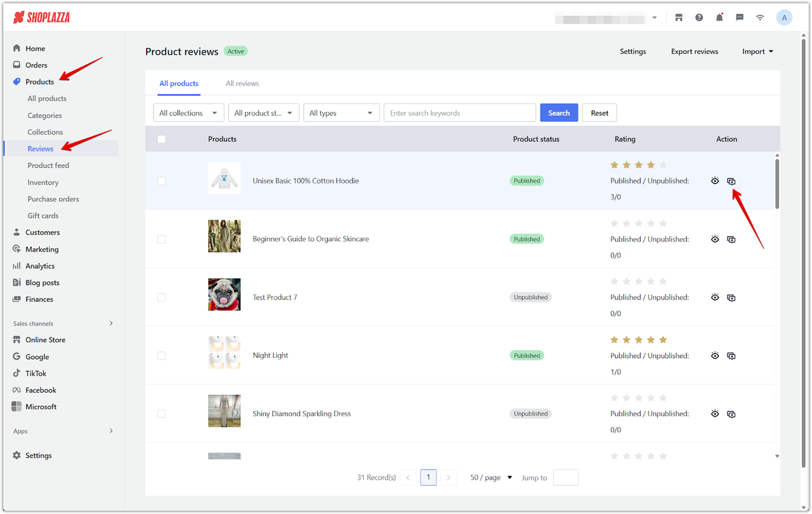
Task: Click the account avatar icon labeled A
Action: click(784, 18)
